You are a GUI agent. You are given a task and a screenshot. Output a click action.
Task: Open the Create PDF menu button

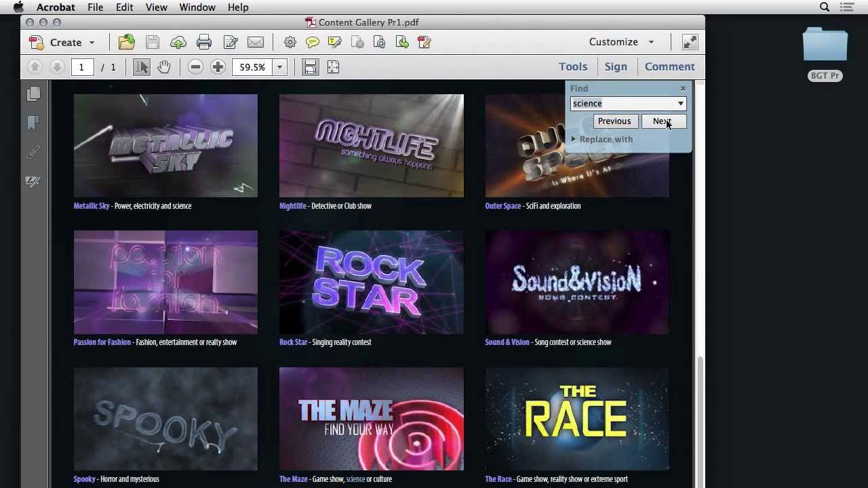click(62, 42)
